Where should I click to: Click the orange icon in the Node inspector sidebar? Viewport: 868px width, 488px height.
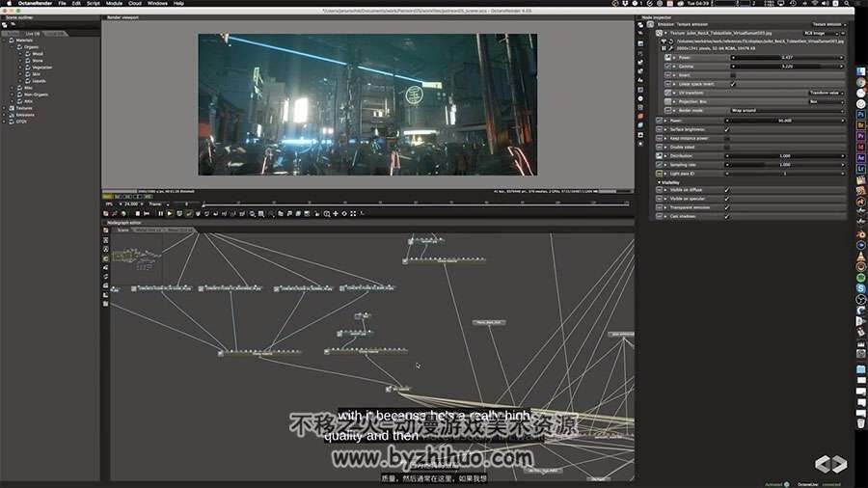pyautogui.click(x=640, y=116)
